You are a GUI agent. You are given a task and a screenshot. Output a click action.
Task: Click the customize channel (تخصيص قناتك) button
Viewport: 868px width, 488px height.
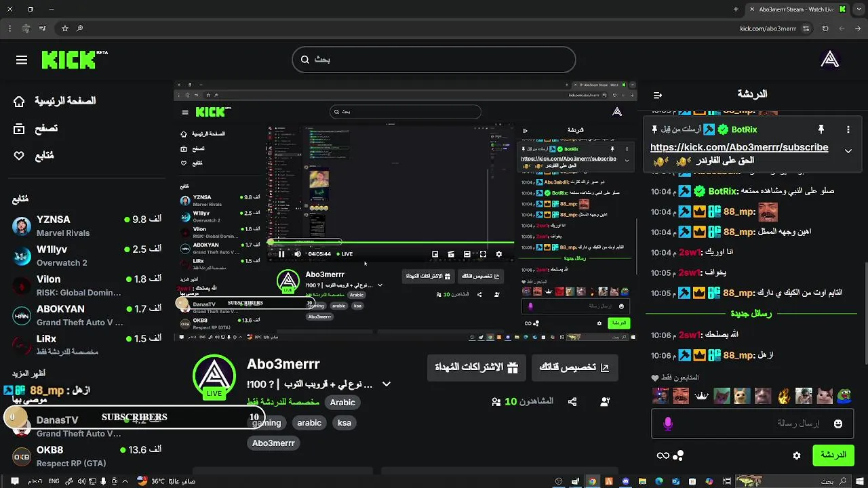click(x=574, y=367)
